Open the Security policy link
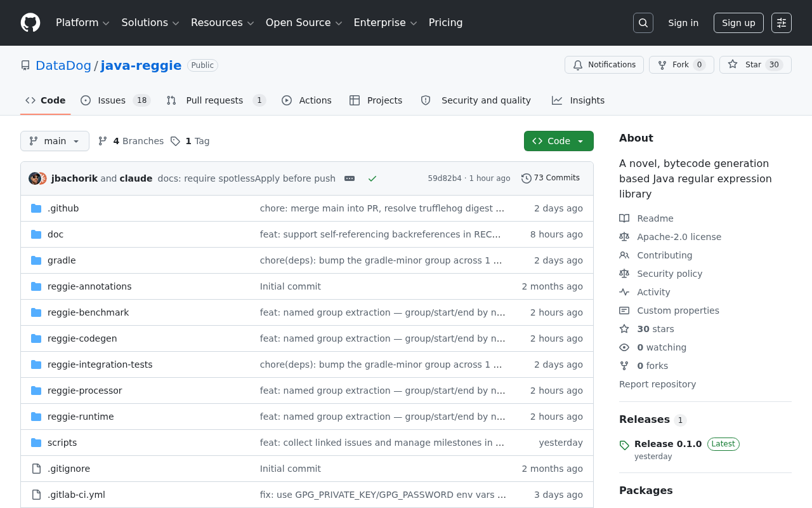The height and width of the screenshot is (508, 812). pyautogui.click(x=661, y=274)
